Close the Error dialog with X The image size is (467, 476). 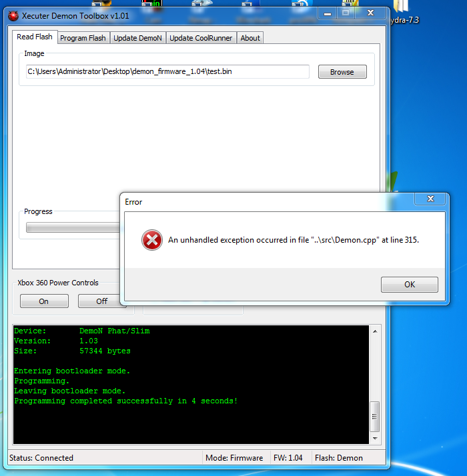coord(430,199)
